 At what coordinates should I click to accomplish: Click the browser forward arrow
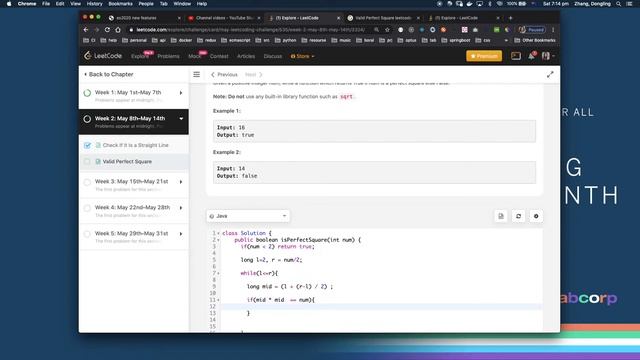pos(96,30)
